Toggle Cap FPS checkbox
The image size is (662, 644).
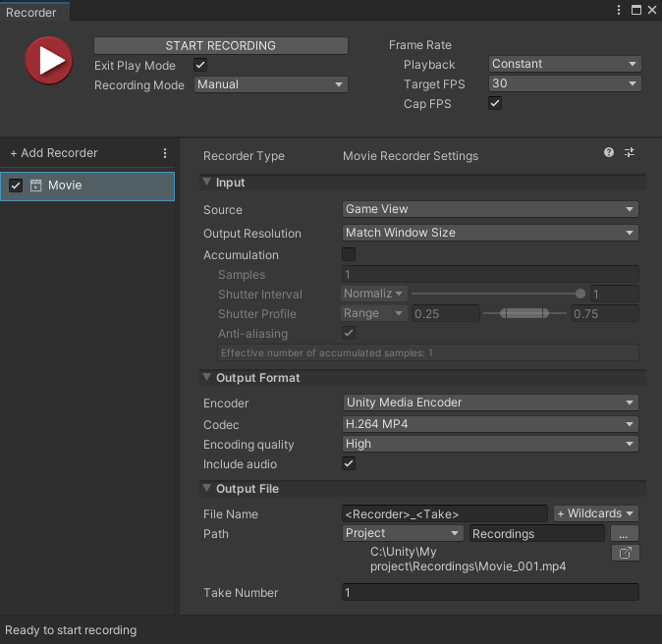[495, 103]
